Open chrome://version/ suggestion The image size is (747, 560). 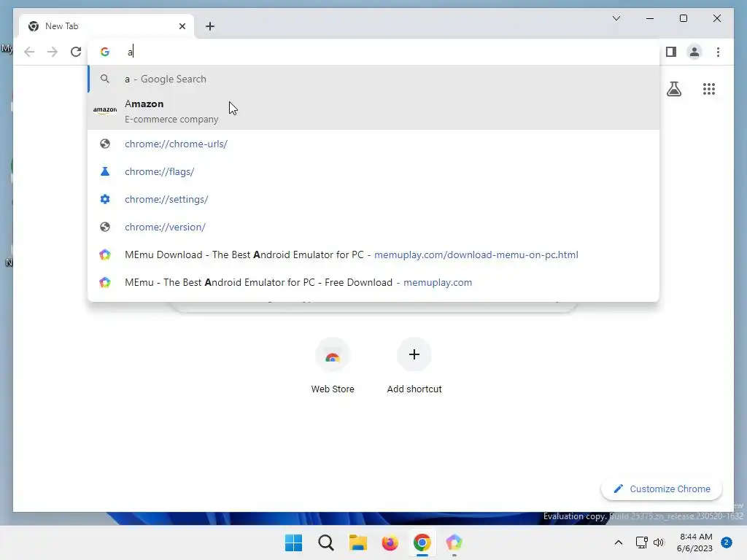[x=373, y=227]
